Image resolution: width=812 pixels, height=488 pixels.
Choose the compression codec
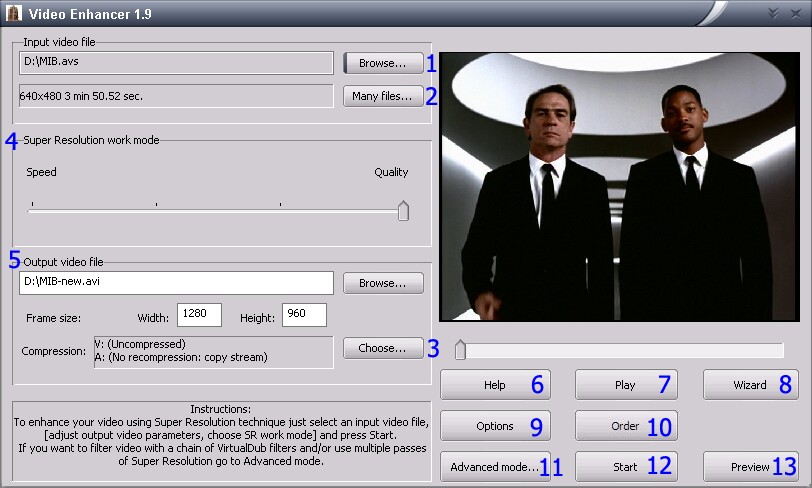[x=383, y=348]
